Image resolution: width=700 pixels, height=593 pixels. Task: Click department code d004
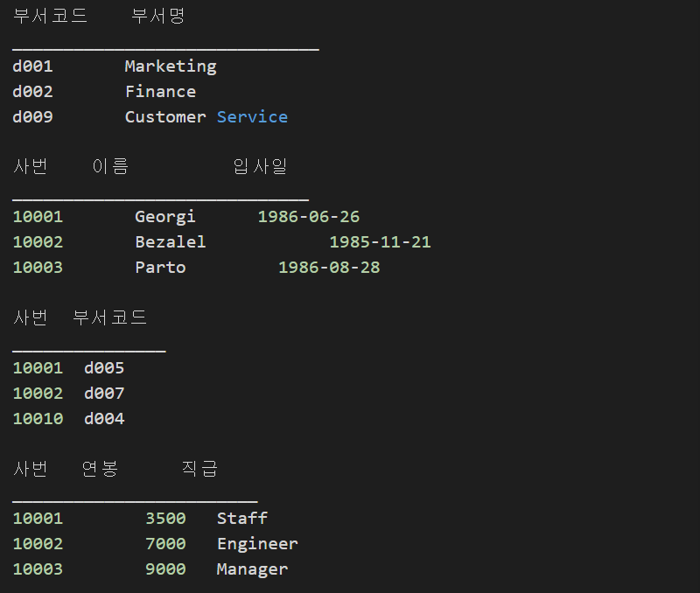point(104,419)
